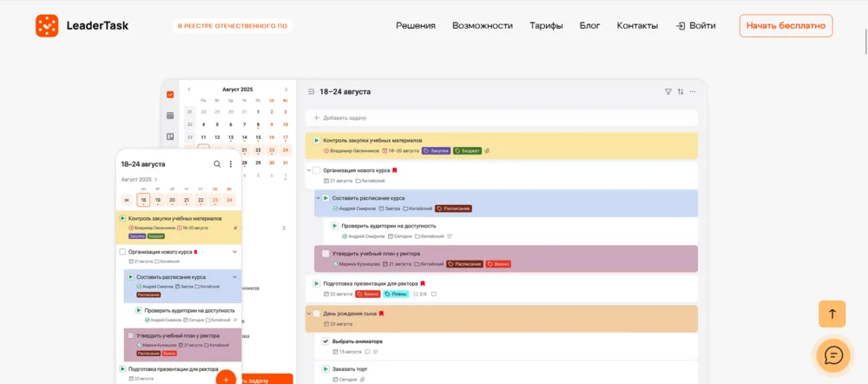Click the В реестре отечественного ПО badge
The height and width of the screenshot is (384, 868).
pyautogui.click(x=233, y=25)
